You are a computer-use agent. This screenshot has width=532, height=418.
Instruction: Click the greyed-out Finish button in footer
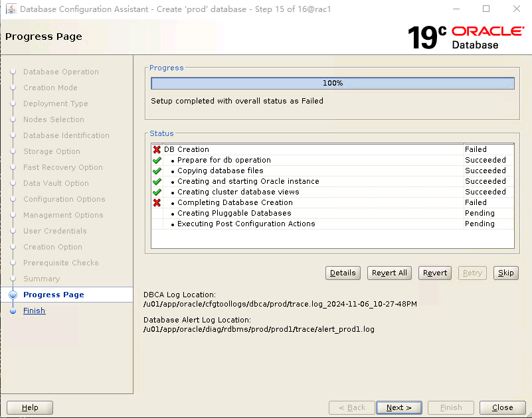coord(451,407)
